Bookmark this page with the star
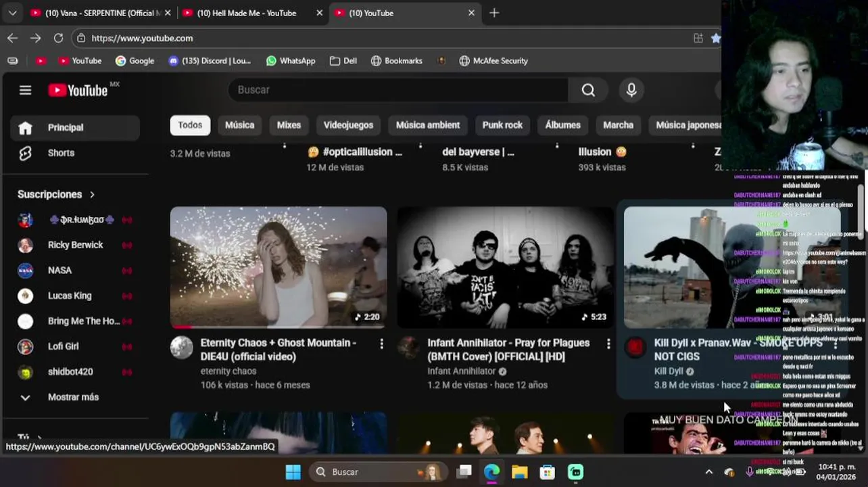This screenshot has width=868, height=487. tap(716, 38)
